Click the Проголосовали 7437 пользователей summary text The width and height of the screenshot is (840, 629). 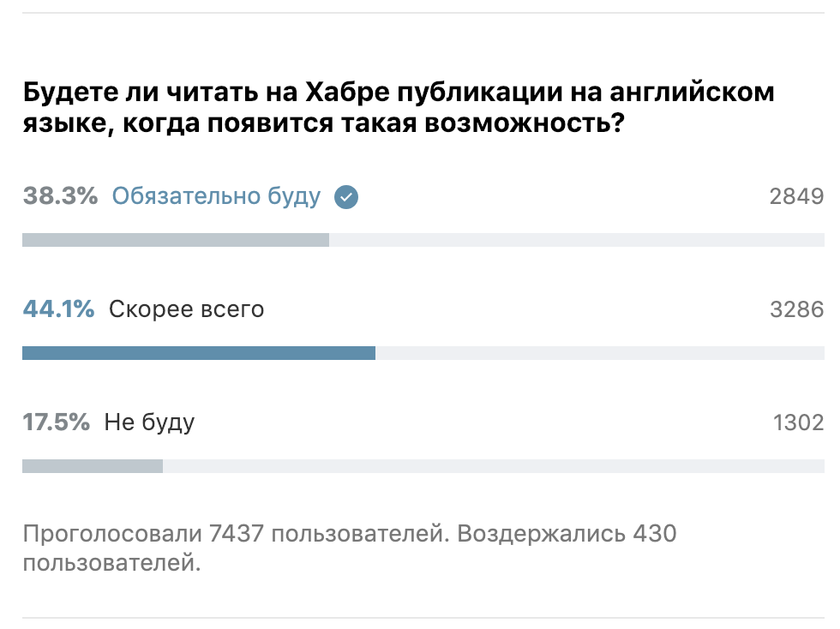[237, 534]
